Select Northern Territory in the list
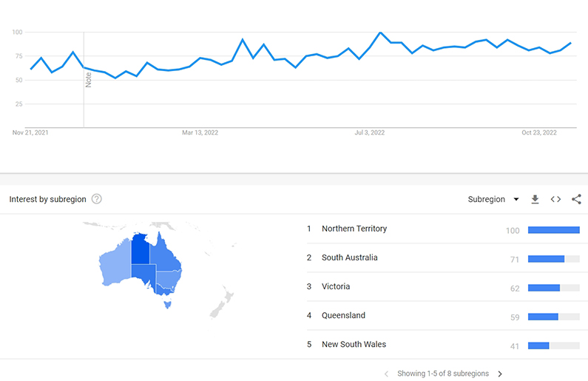The image size is (588, 381). pyautogui.click(x=354, y=229)
